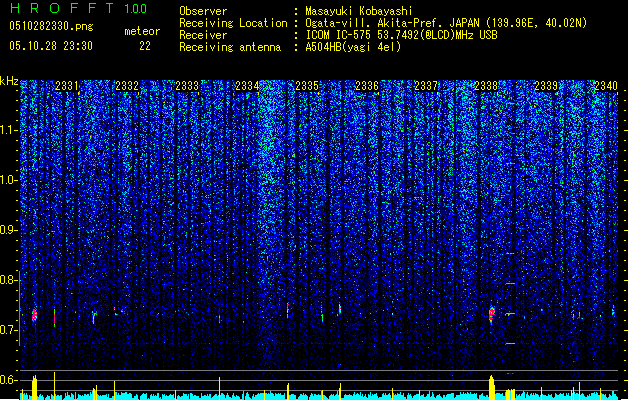Click the 2338 time marker

pyautogui.click(x=486, y=86)
